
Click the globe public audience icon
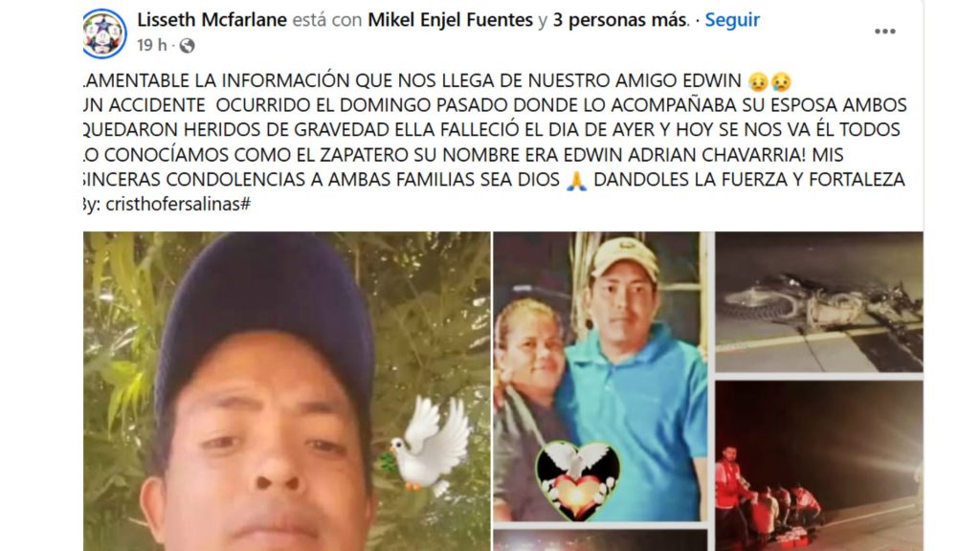pos(187,46)
